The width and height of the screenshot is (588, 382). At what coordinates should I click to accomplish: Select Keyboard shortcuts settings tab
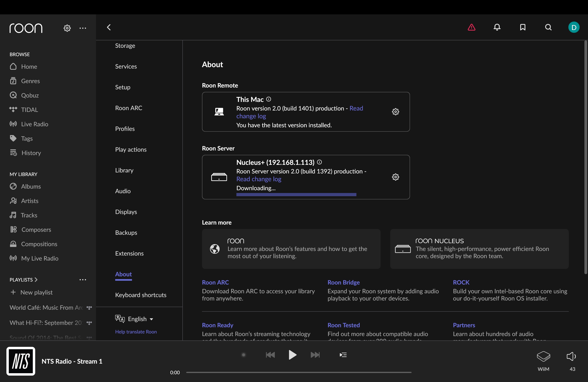point(141,295)
